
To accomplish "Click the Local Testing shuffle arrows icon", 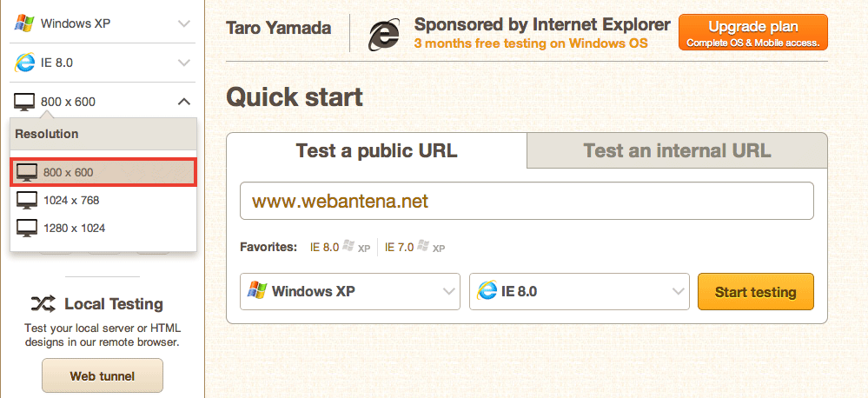I will pyautogui.click(x=43, y=303).
